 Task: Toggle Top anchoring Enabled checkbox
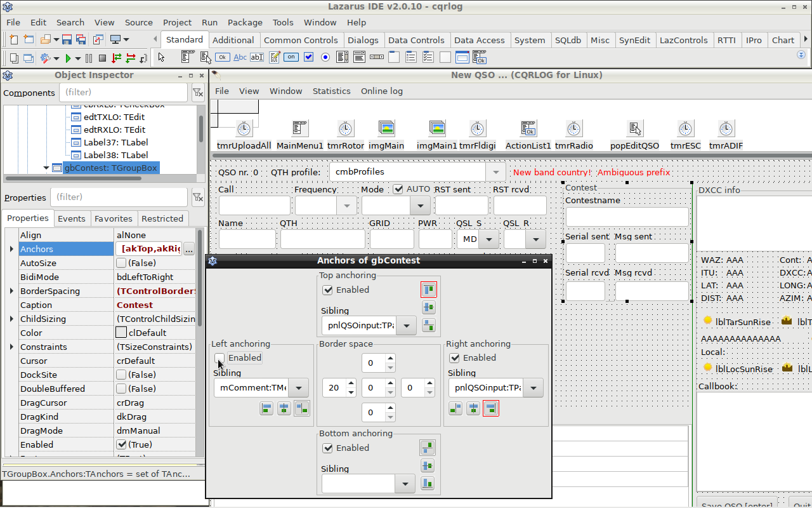328,290
